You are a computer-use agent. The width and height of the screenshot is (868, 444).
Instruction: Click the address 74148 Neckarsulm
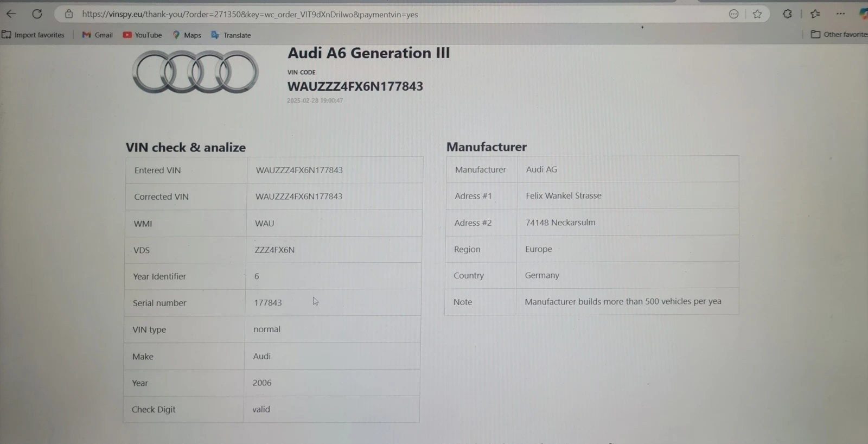[x=560, y=223]
